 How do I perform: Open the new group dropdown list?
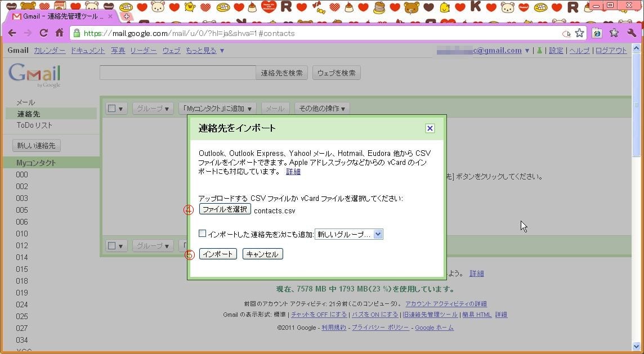tap(348, 234)
